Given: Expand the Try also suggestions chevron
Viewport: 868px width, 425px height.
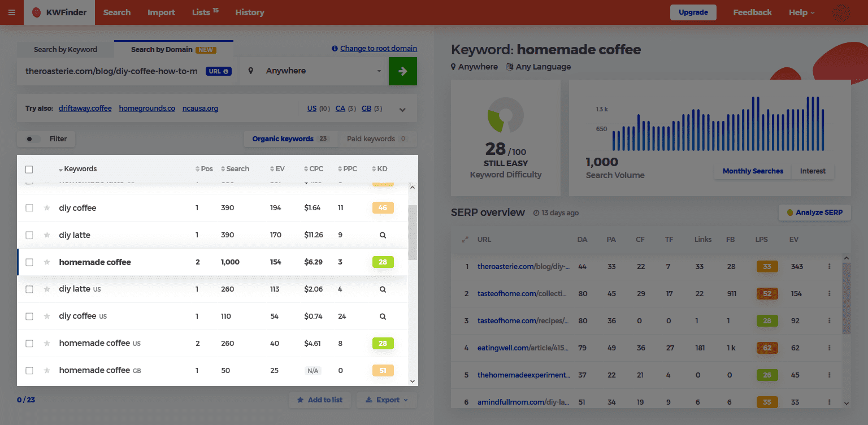Looking at the screenshot, I should [x=402, y=110].
